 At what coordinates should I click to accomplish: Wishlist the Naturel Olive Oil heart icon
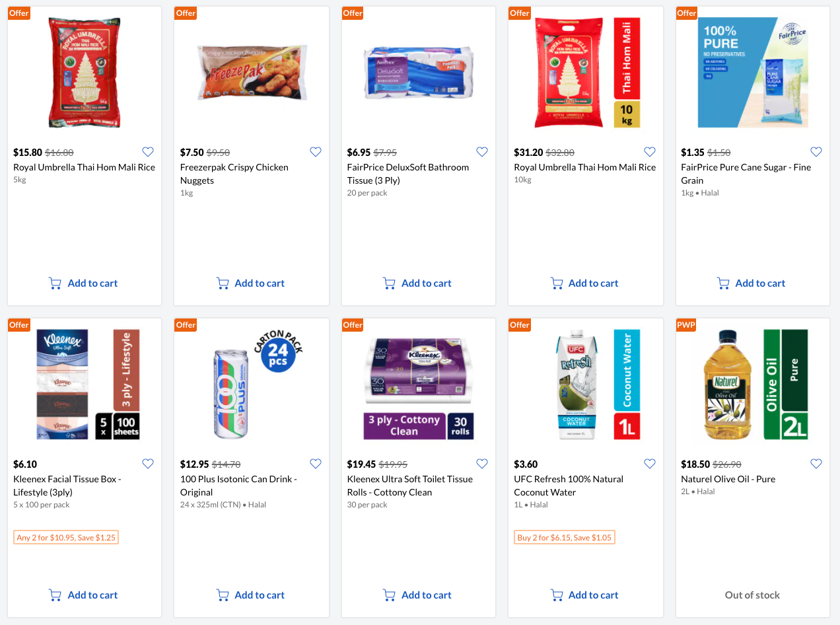click(x=816, y=464)
